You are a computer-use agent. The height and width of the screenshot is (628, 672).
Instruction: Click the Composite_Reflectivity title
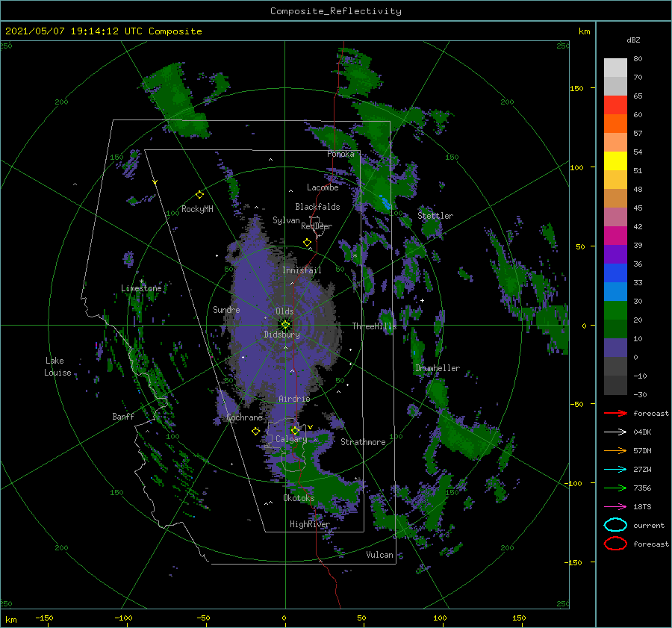coord(336,11)
